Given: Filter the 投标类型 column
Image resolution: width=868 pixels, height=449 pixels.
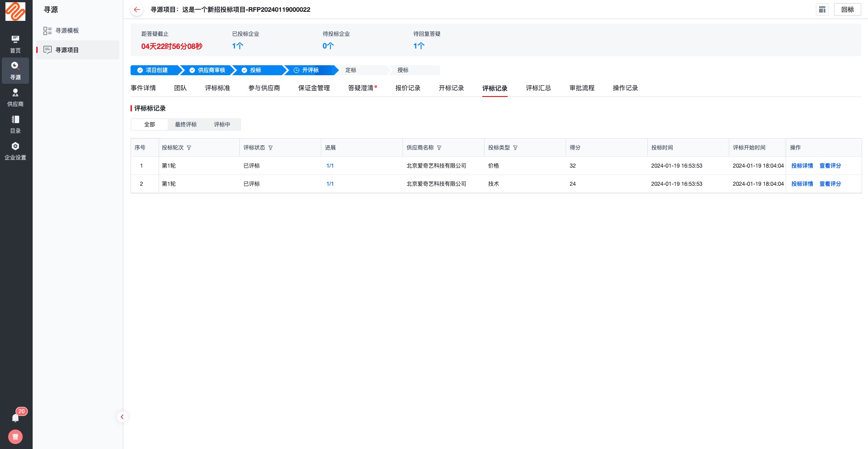Looking at the screenshot, I should 515,148.
